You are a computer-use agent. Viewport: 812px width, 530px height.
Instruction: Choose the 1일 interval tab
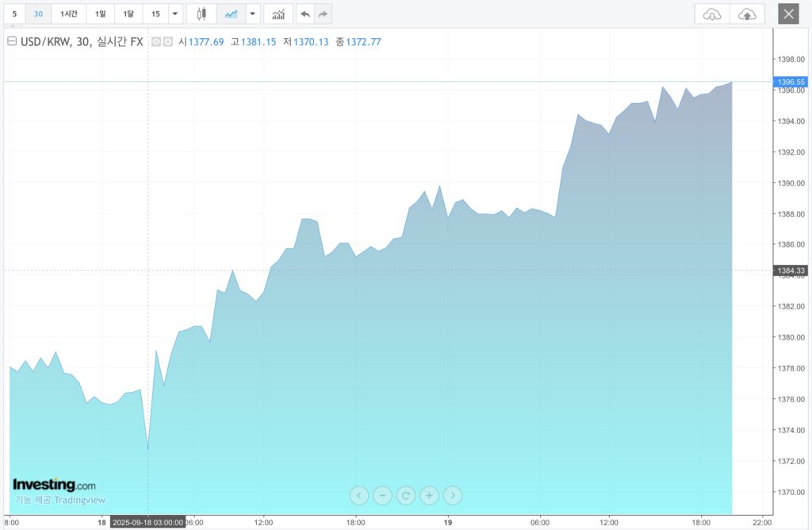click(x=100, y=13)
